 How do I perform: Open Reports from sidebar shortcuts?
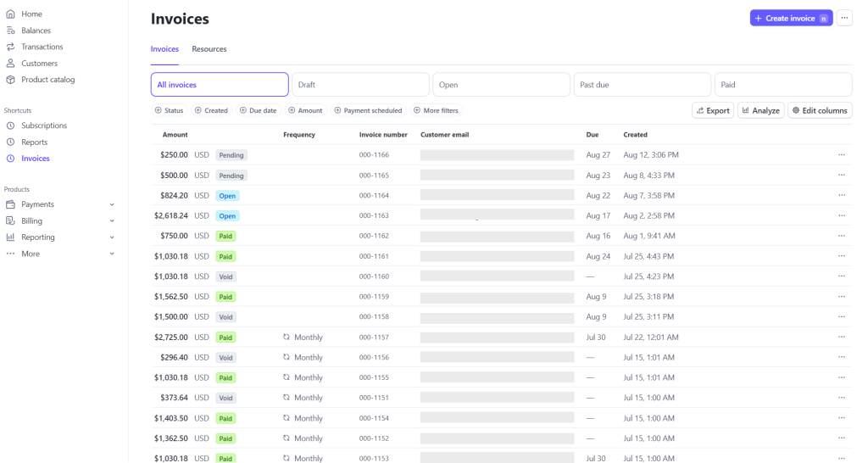tap(34, 142)
